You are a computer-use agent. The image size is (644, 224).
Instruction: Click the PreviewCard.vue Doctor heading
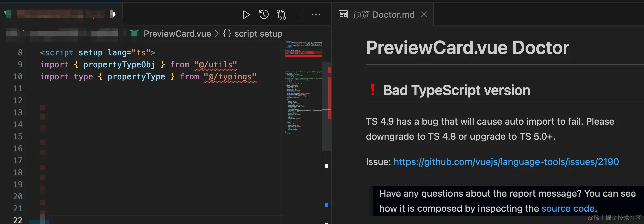point(467,48)
